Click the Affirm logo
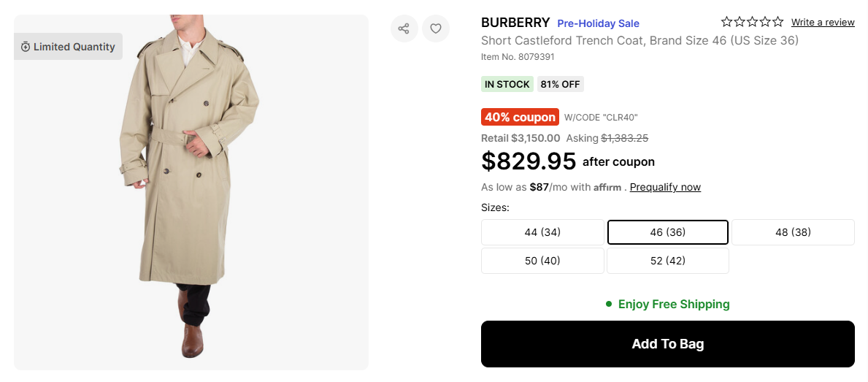The width and height of the screenshot is (868, 382). (607, 188)
